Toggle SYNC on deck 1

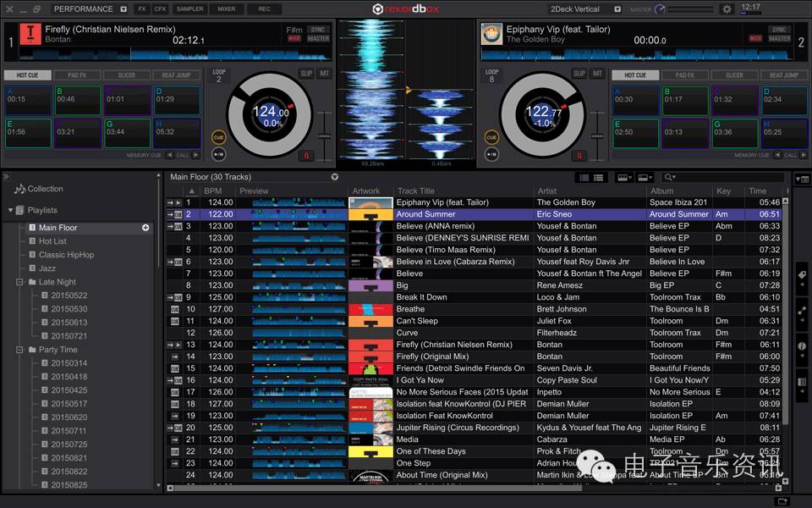[x=318, y=29]
